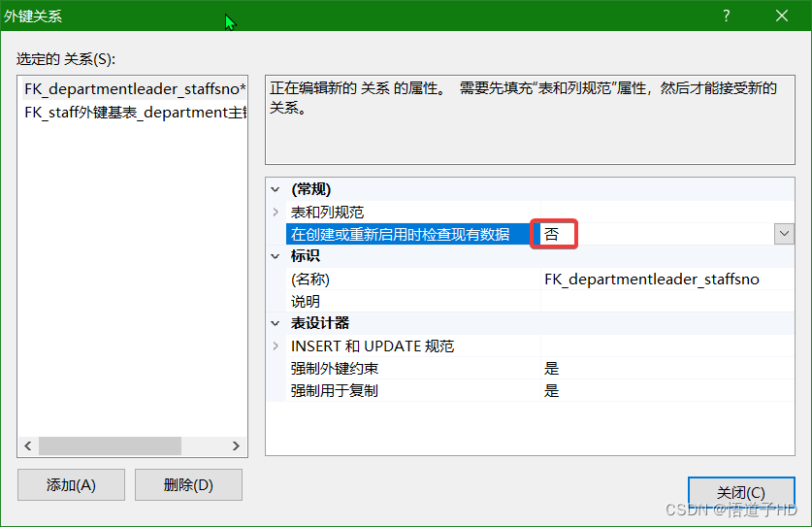This screenshot has width=812, height=527.
Task: Click the horizontal scrollbar thumb
Action: (110, 446)
